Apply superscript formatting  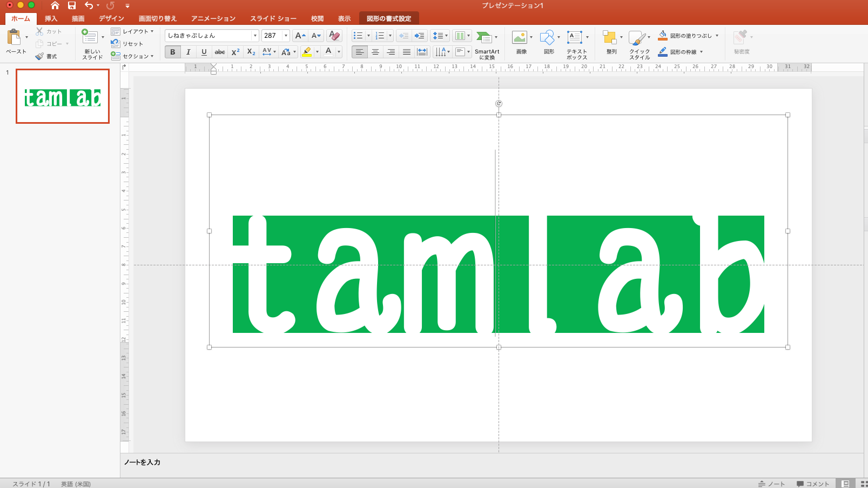(x=235, y=52)
